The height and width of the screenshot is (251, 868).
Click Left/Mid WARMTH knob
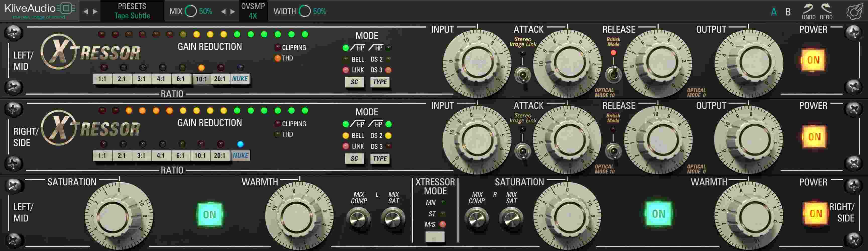(x=299, y=216)
